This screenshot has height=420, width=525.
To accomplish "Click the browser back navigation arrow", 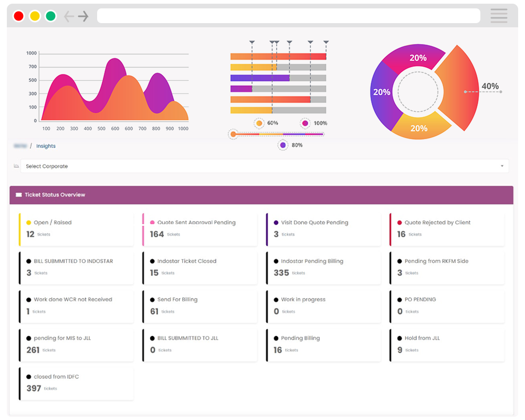I will tap(69, 16).
